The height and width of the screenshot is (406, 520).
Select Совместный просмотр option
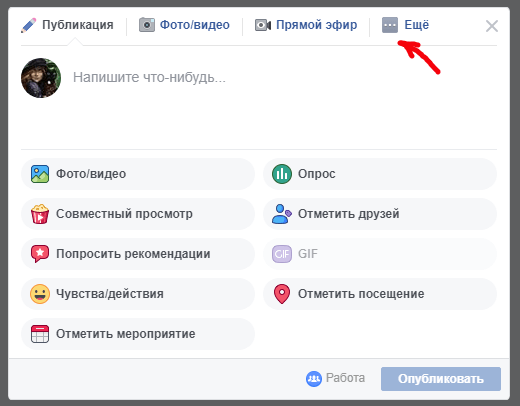(x=138, y=214)
